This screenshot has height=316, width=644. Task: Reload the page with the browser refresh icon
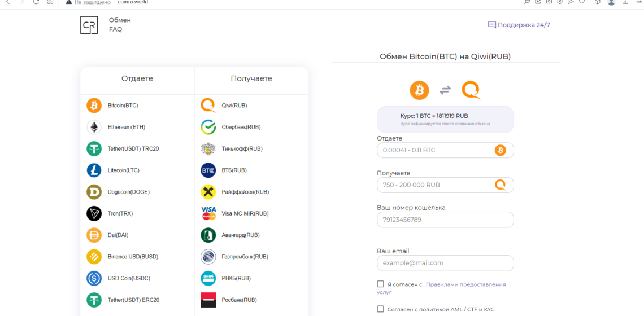(x=36, y=2)
